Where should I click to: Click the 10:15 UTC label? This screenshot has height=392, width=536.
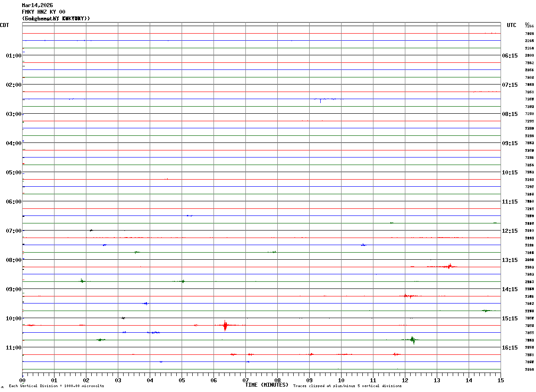510,173
